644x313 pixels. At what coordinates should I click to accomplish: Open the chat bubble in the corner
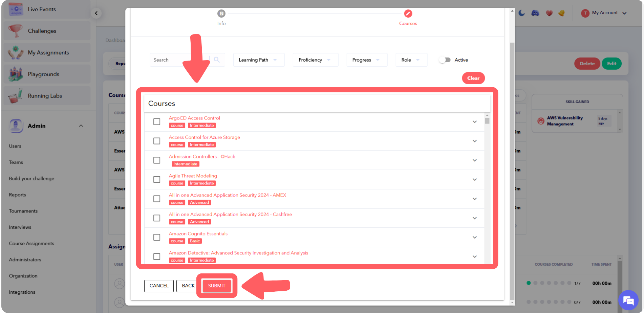(628, 300)
